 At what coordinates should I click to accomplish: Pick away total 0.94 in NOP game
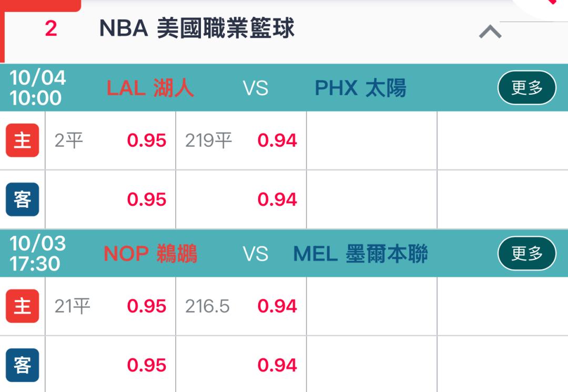pos(241,365)
